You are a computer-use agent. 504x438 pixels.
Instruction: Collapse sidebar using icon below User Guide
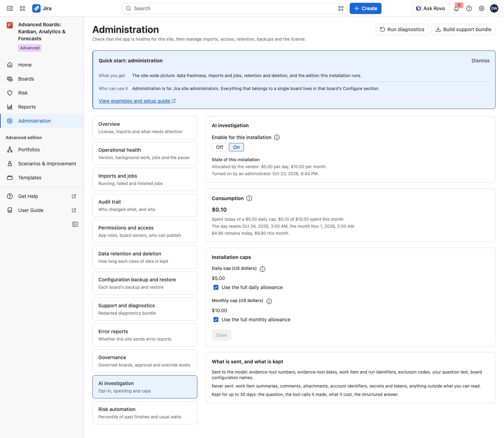(x=75, y=224)
